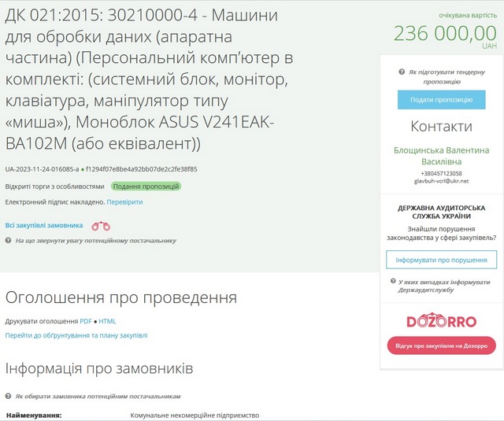Click the red handcuffs icon

pos(101,226)
